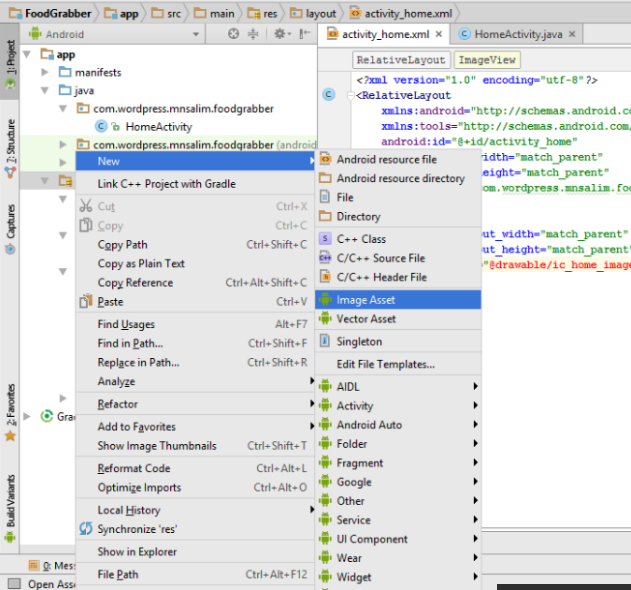Open the Build Variants side panel
This screenshot has width=631, height=590.
(10, 508)
